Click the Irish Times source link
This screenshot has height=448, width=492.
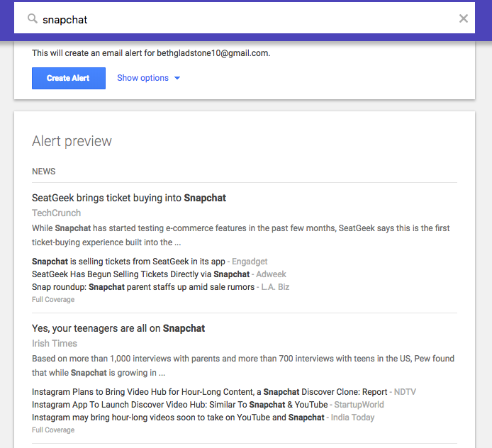coord(55,344)
